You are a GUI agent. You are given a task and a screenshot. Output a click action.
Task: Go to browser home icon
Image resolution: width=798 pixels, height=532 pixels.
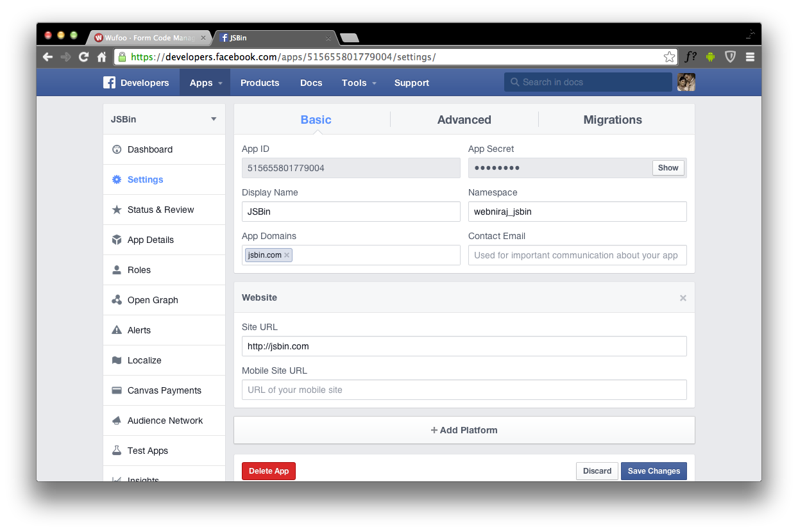(101, 57)
